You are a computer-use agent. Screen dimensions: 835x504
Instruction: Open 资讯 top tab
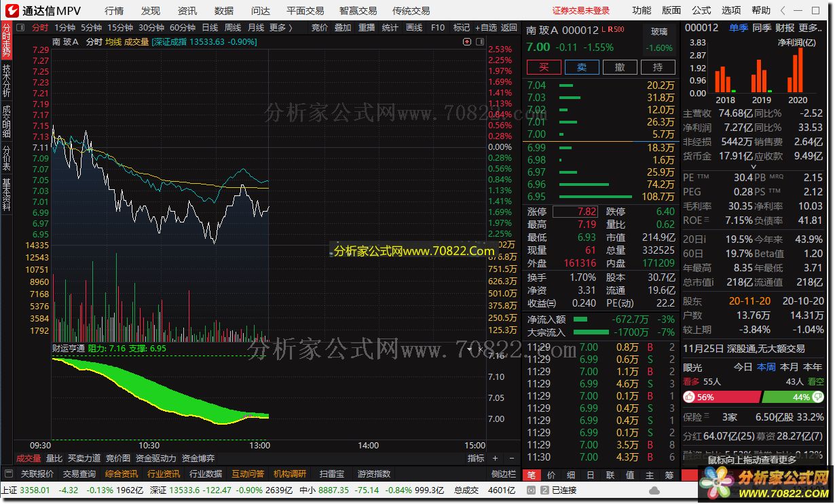pyautogui.click(x=187, y=11)
